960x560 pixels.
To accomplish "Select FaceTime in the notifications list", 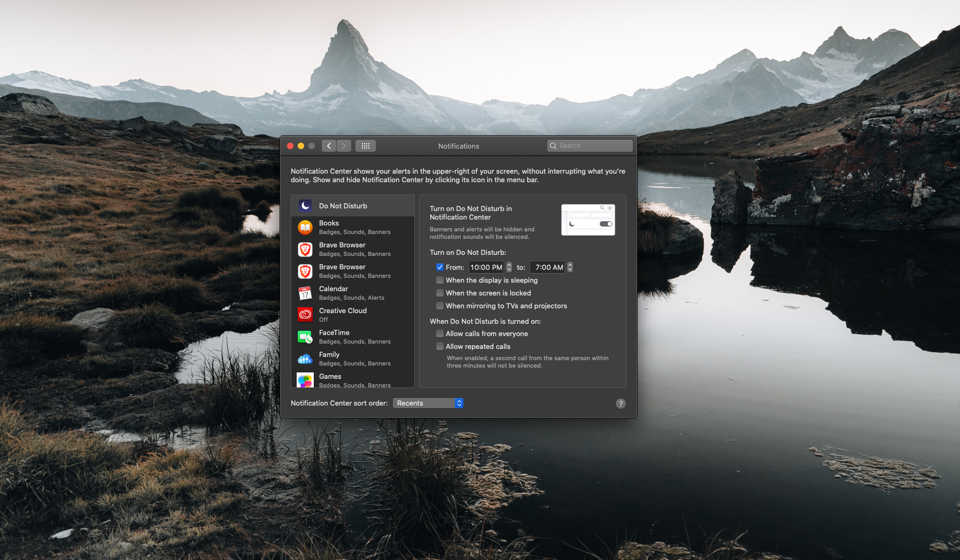I will click(x=353, y=337).
